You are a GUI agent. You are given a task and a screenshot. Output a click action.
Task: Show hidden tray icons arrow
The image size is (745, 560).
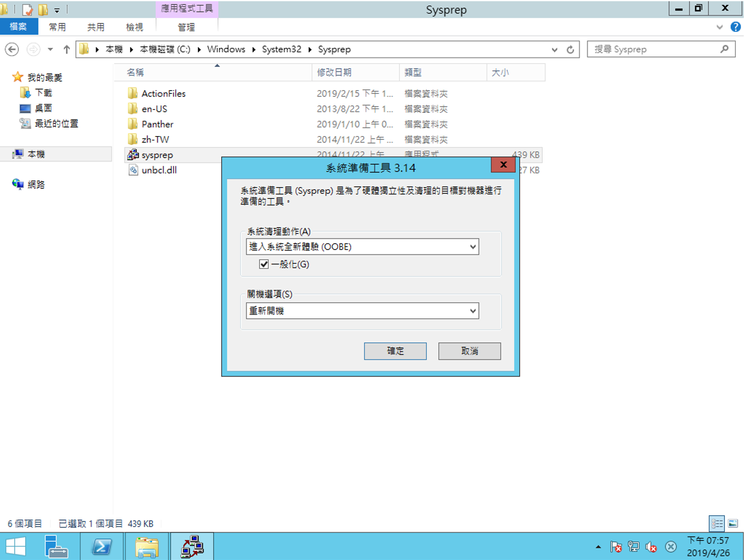pyautogui.click(x=599, y=547)
